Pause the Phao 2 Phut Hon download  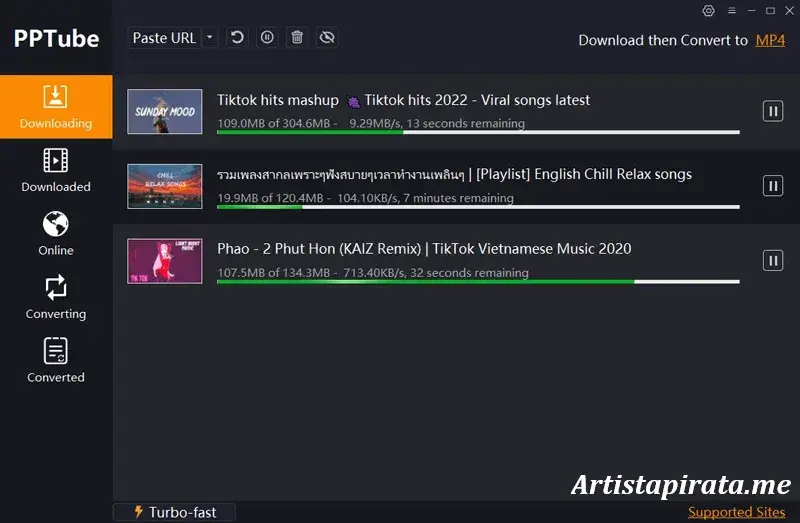pos(773,261)
